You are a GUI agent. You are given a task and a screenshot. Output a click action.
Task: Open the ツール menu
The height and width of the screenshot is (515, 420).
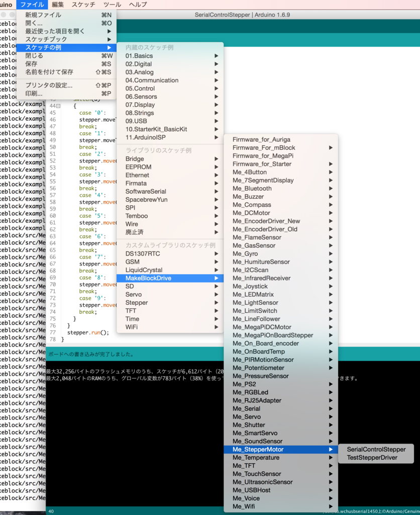point(112,5)
